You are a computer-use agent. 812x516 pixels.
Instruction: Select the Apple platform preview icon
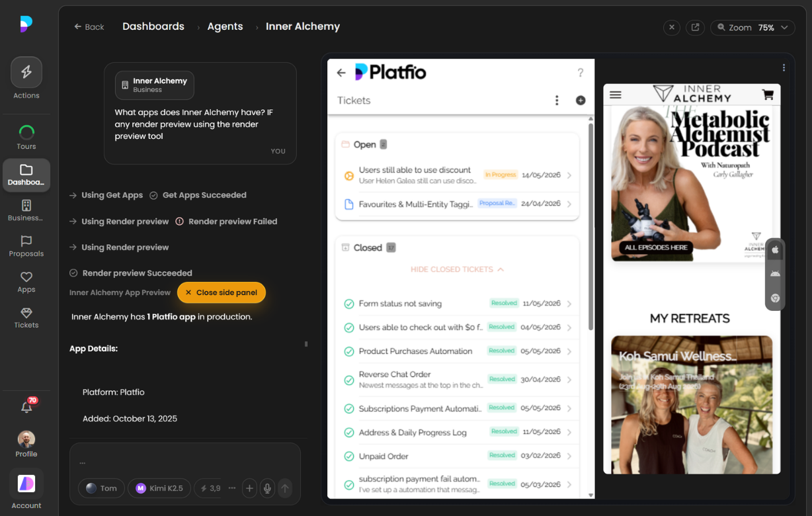point(775,250)
